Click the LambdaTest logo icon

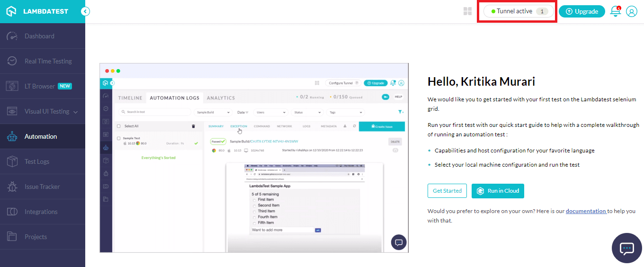click(11, 11)
